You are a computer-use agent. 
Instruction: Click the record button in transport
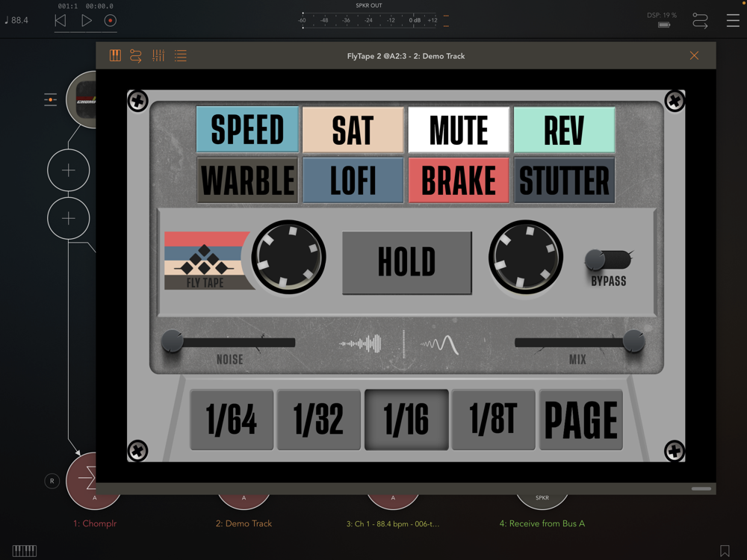coord(111,20)
